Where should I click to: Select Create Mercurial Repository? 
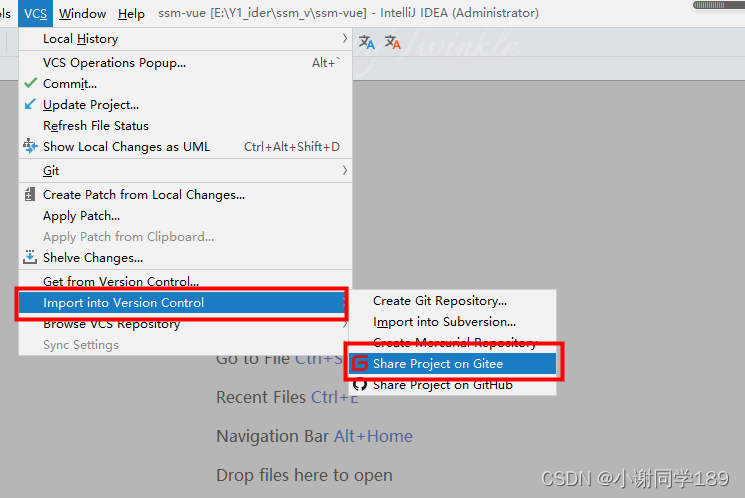[452, 342]
